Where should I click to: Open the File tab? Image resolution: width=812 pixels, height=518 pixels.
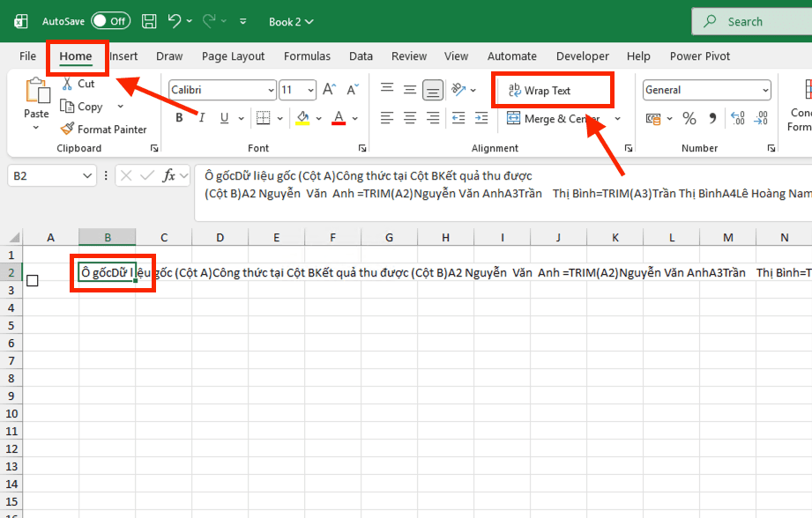pos(28,55)
